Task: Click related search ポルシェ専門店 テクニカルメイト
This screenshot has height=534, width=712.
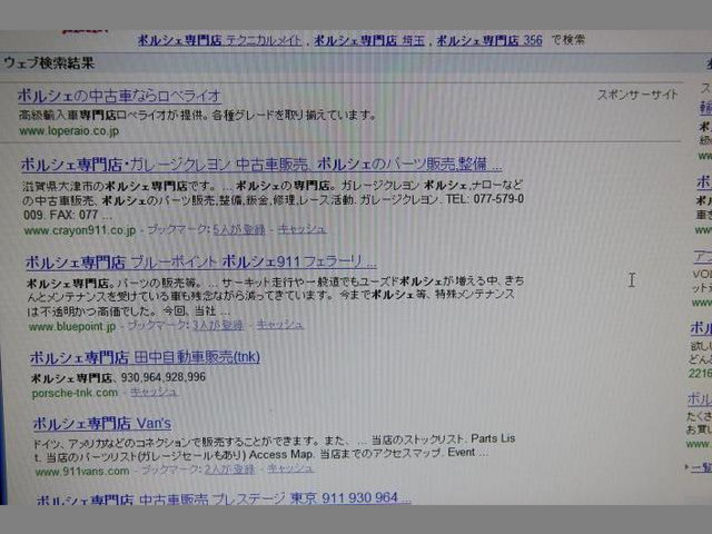Action: (222, 41)
